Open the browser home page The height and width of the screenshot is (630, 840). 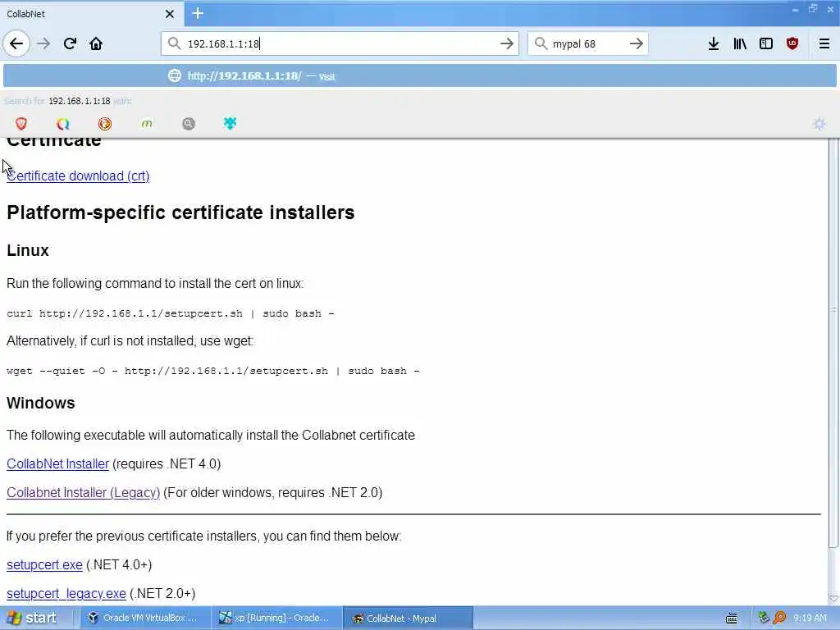coord(96,43)
